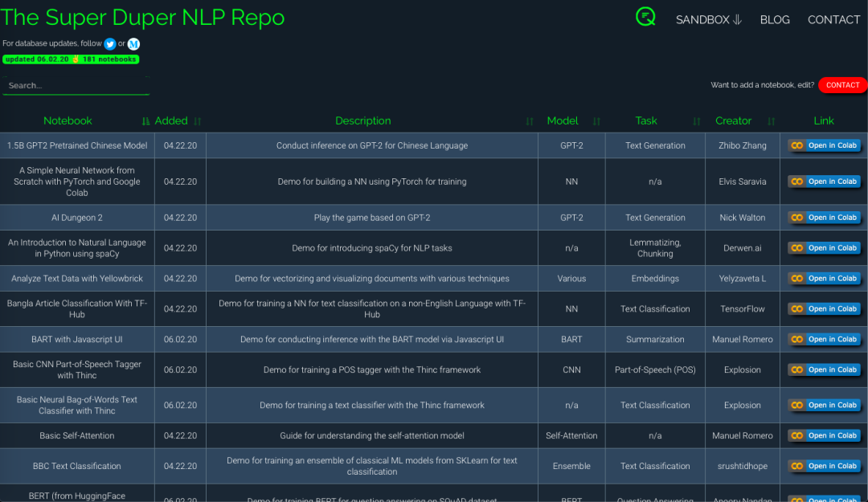This screenshot has height=502, width=868.
Task: Click 'Lemmatizing, Chunking' task cell
Action: [x=655, y=248]
